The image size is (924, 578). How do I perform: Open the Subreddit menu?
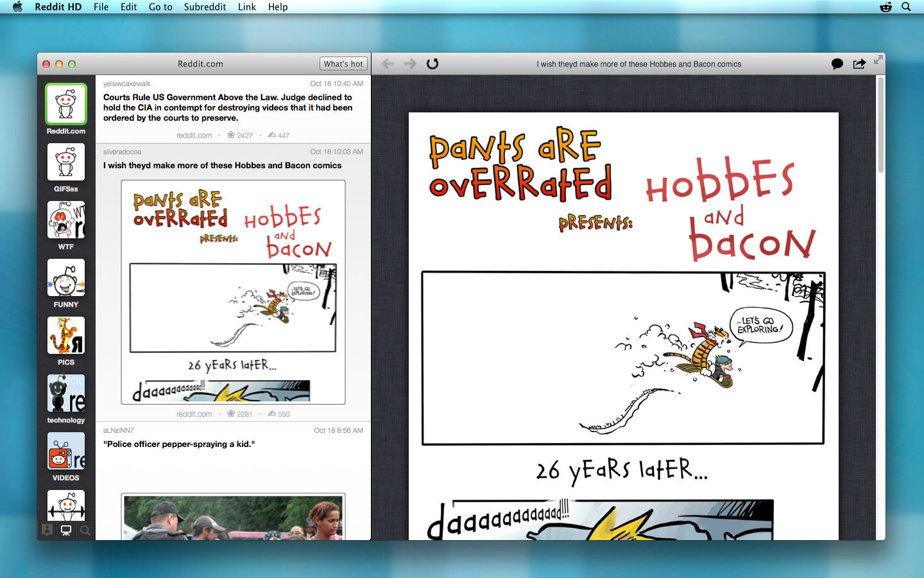(x=205, y=7)
